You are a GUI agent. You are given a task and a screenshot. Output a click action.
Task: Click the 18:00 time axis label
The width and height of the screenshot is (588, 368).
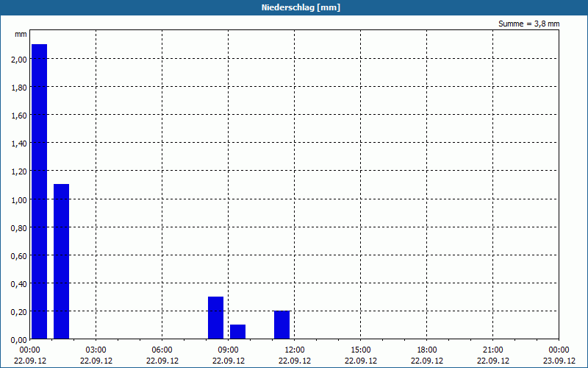pos(427,350)
